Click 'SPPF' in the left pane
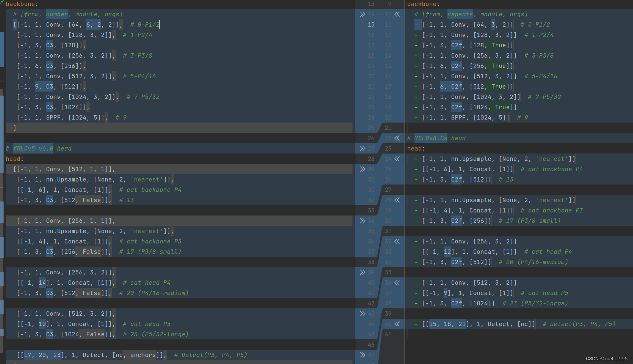This screenshot has width=633, height=364. point(53,118)
